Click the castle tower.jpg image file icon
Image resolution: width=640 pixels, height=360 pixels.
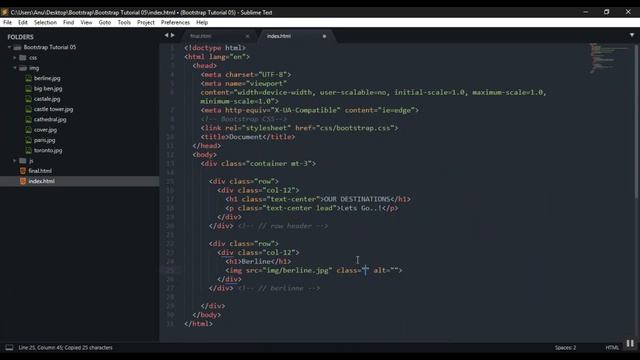coord(28,109)
